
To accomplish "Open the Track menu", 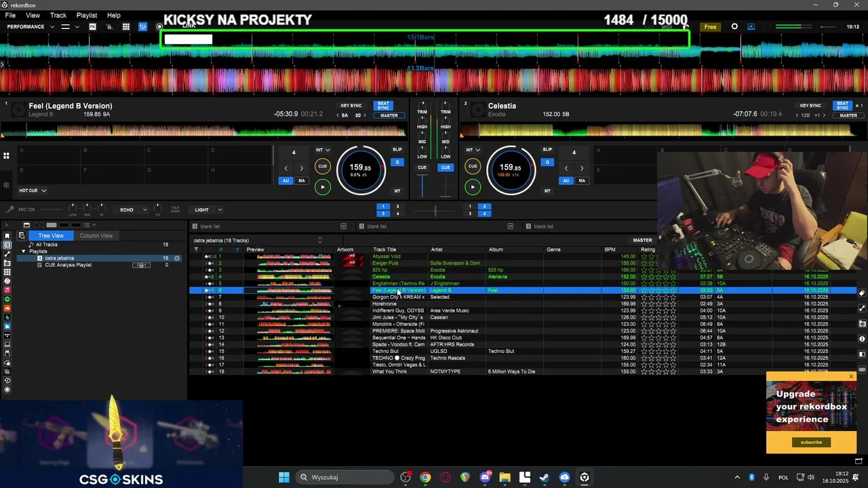I will (58, 15).
